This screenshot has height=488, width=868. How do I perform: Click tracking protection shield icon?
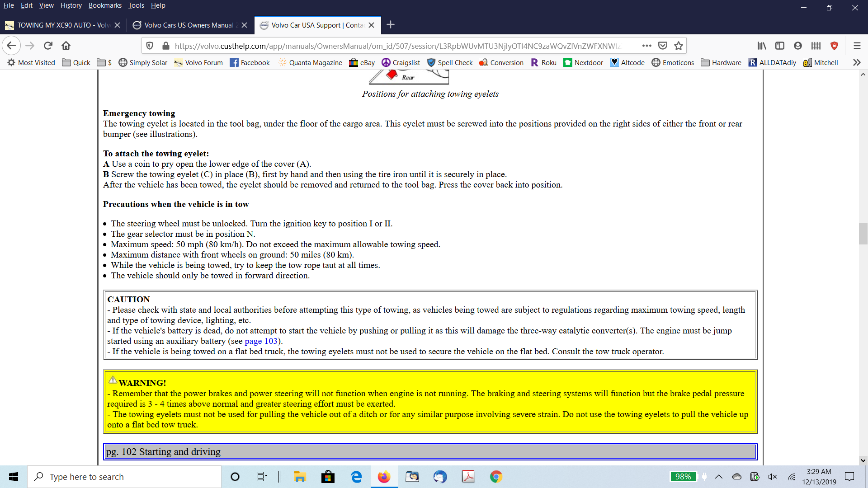tap(150, 46)
